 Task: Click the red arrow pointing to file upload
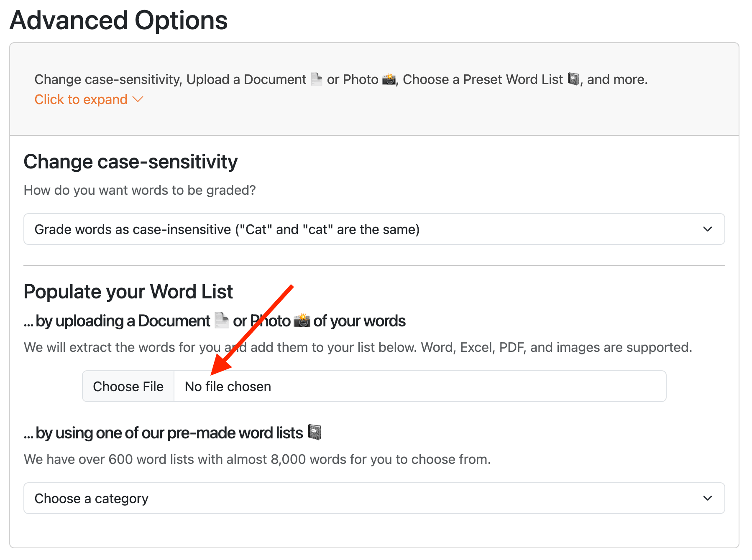251,330
